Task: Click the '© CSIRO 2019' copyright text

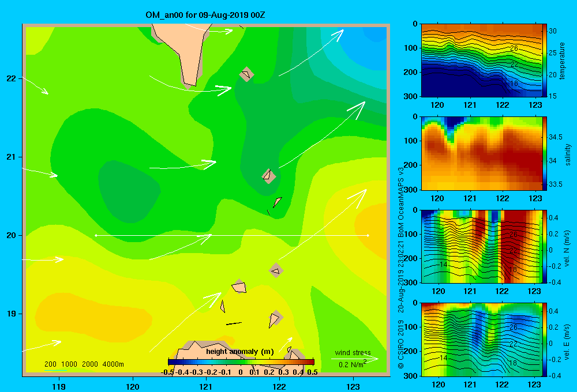Action: click(x=401, y=344)
